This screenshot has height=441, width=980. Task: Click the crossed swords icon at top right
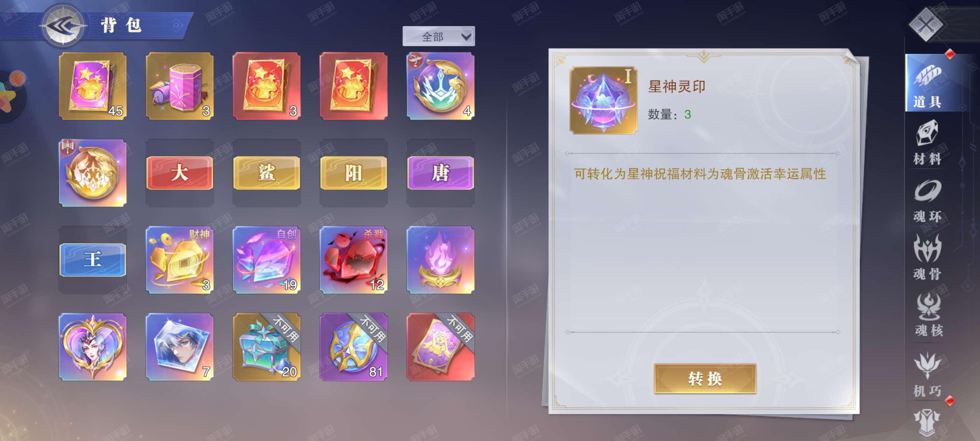pos(926,24)
